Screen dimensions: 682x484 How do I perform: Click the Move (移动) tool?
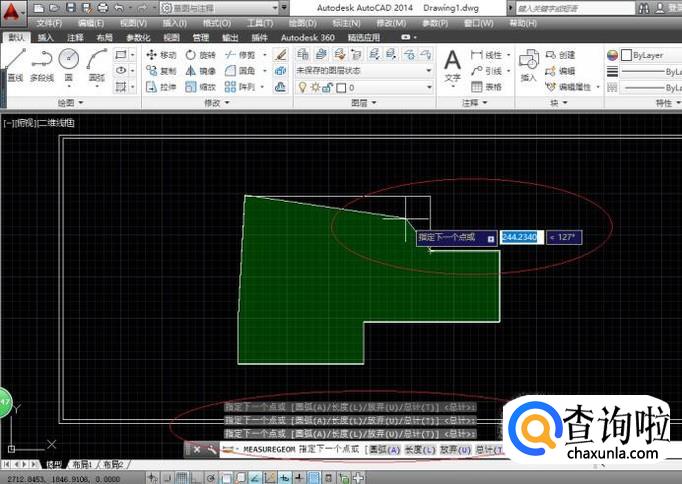[x=160, y=55]
